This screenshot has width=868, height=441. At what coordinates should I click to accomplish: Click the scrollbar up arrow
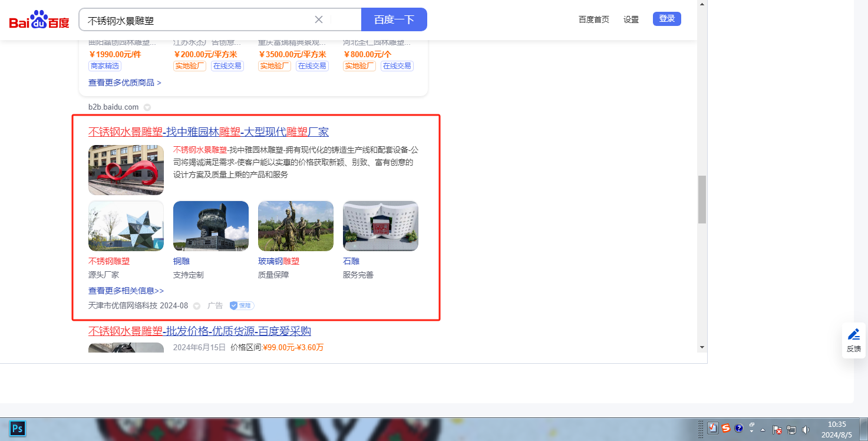tap(702, 4)
